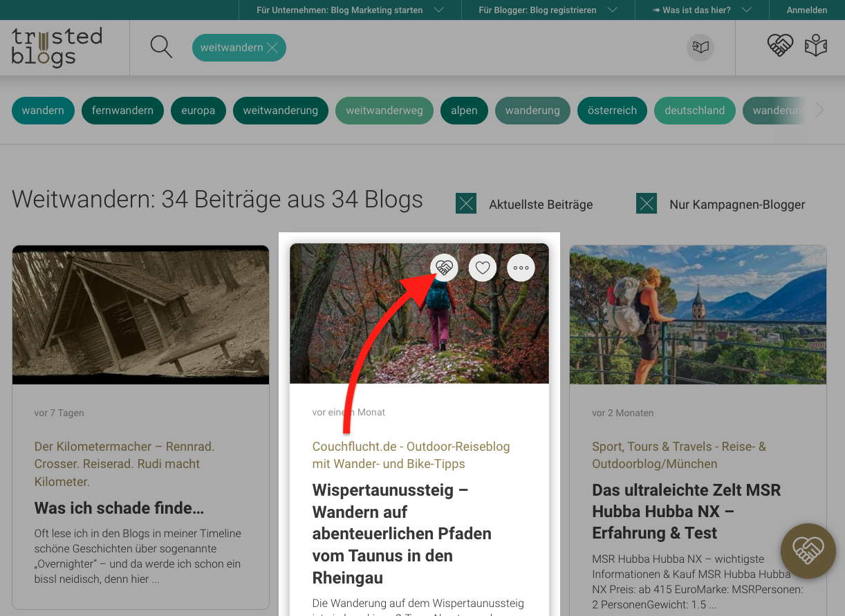
Task: Expand the Was ist das hier? menu
Action: click(701, 10)
